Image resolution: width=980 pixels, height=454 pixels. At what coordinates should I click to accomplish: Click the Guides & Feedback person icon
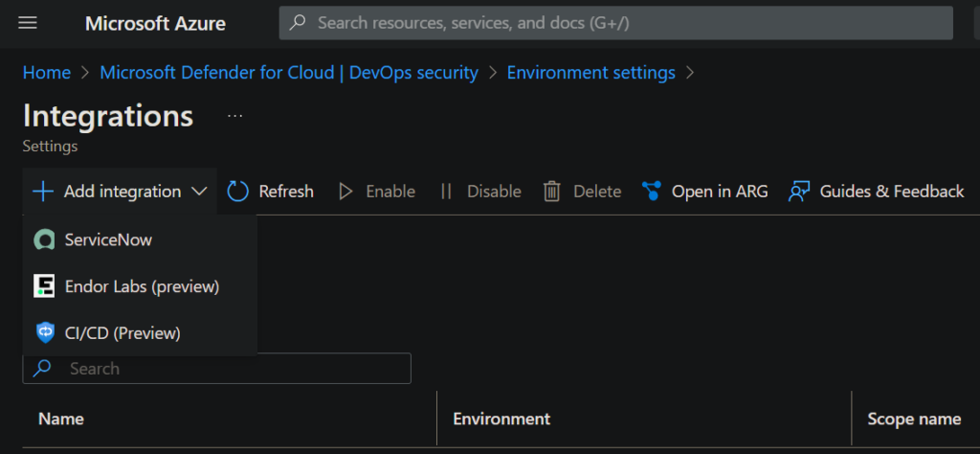click(799, 192)
